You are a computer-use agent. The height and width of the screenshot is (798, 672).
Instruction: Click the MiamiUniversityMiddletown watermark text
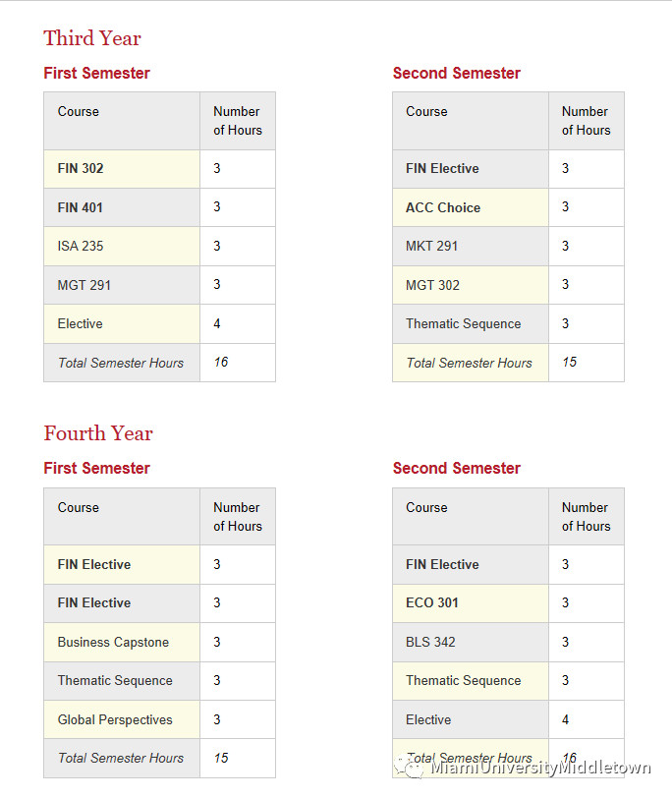click(x=540, y=768)
